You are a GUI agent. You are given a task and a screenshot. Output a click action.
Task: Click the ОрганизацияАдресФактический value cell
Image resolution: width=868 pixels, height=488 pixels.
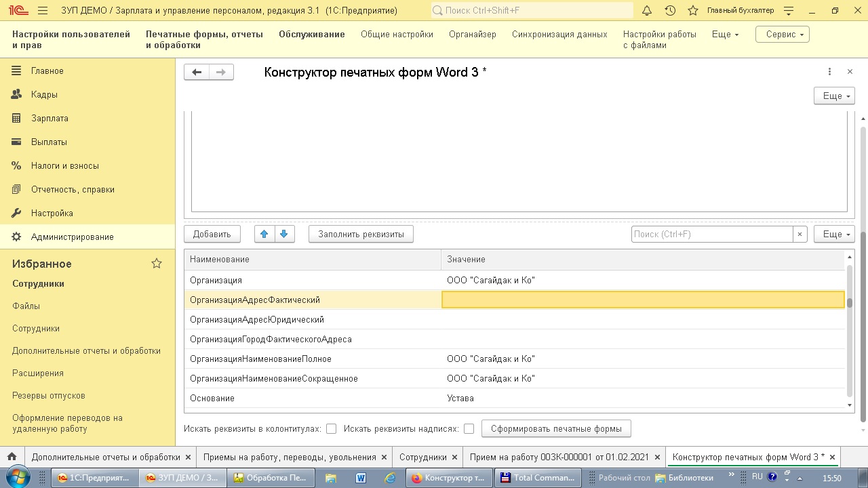(643, 300)
